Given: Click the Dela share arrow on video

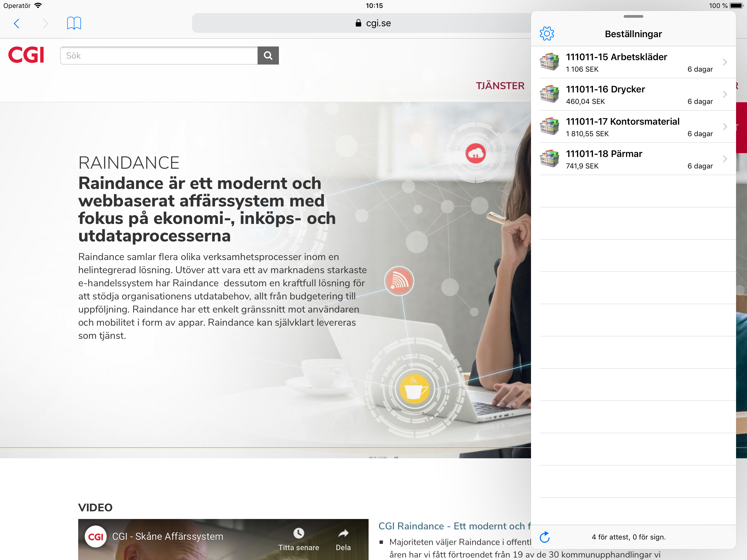Looking at the screenshot, I should point(343,533).
